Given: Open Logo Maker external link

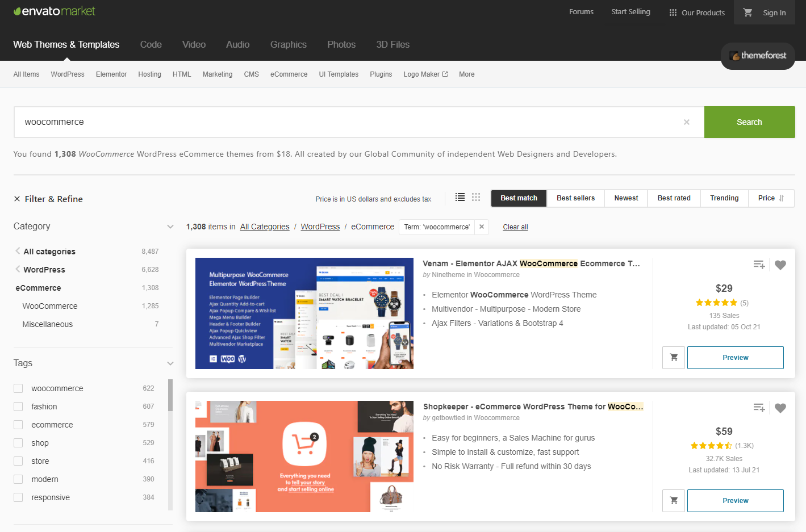Looking at the screenshot, I should 425,74.
